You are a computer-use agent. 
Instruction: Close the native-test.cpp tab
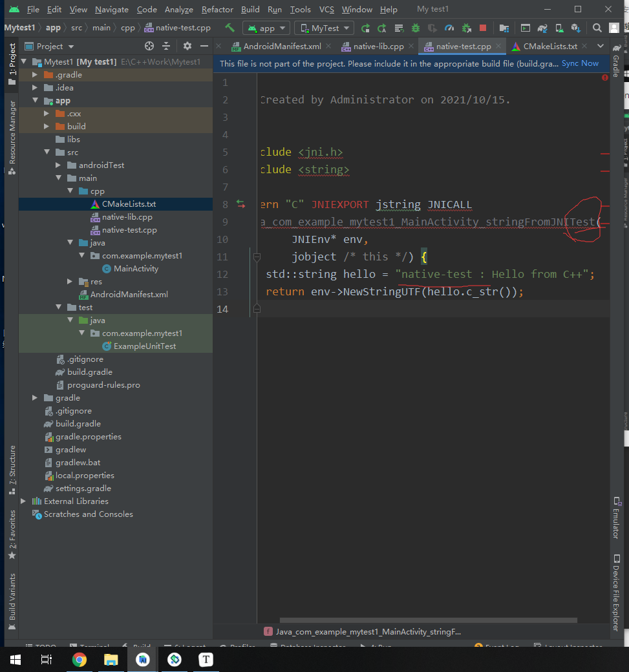click(498, 46)
